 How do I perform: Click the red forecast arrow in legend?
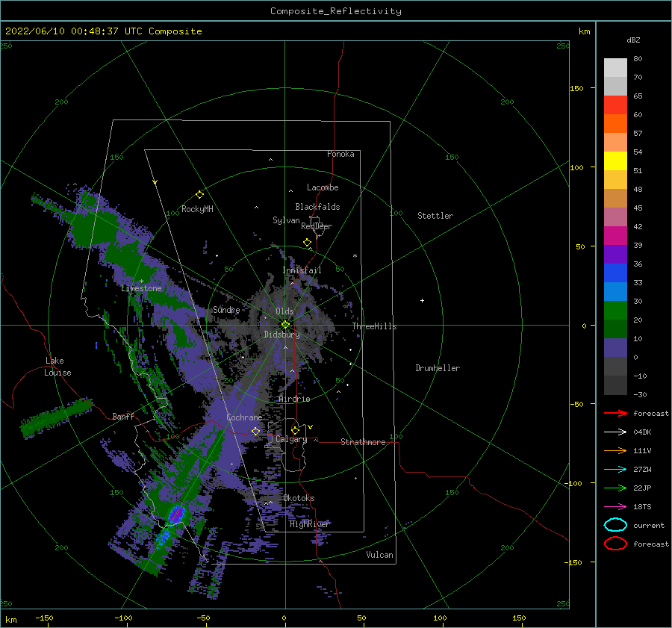[x=615, y=413]
